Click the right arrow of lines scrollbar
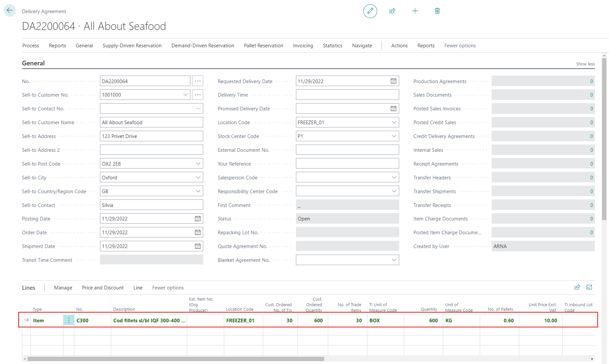This screenshot has height=364, width=609. click(592, 359)
